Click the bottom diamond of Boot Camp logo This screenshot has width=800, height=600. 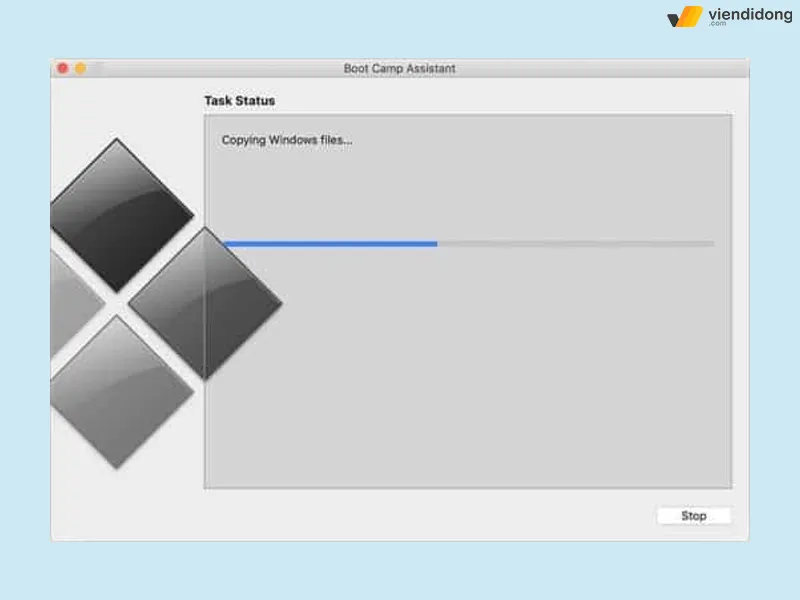(118, 392)
